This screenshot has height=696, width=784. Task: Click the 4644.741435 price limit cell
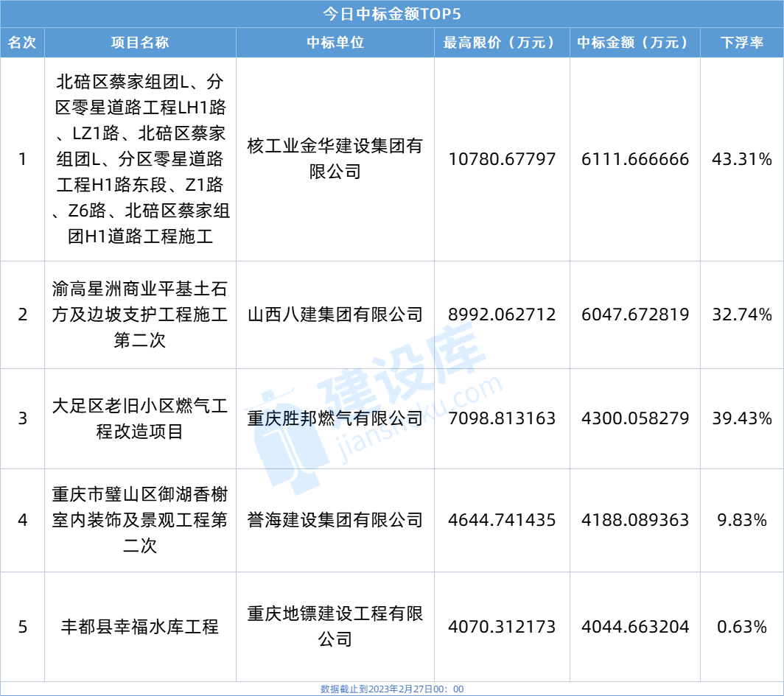[x=502, y=520]
